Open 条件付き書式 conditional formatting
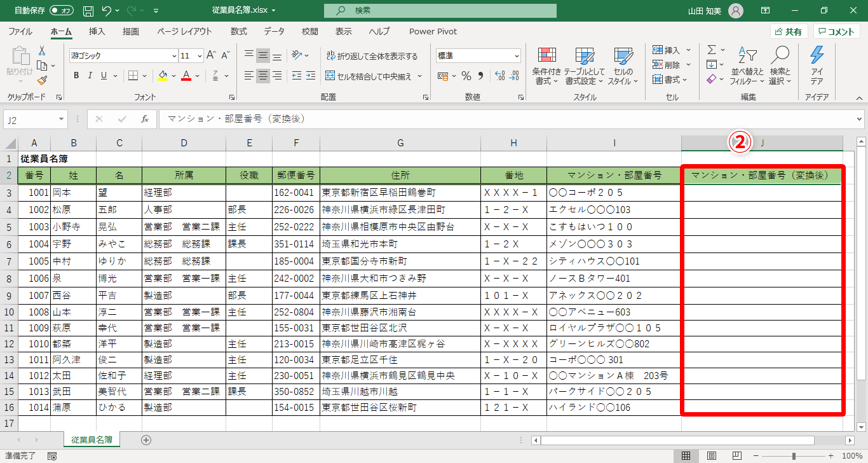 click(546, 66)
